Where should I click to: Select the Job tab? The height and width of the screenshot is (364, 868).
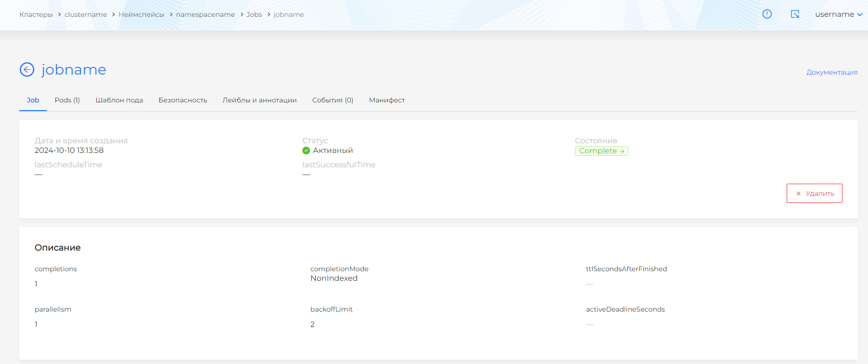point(33,100)
